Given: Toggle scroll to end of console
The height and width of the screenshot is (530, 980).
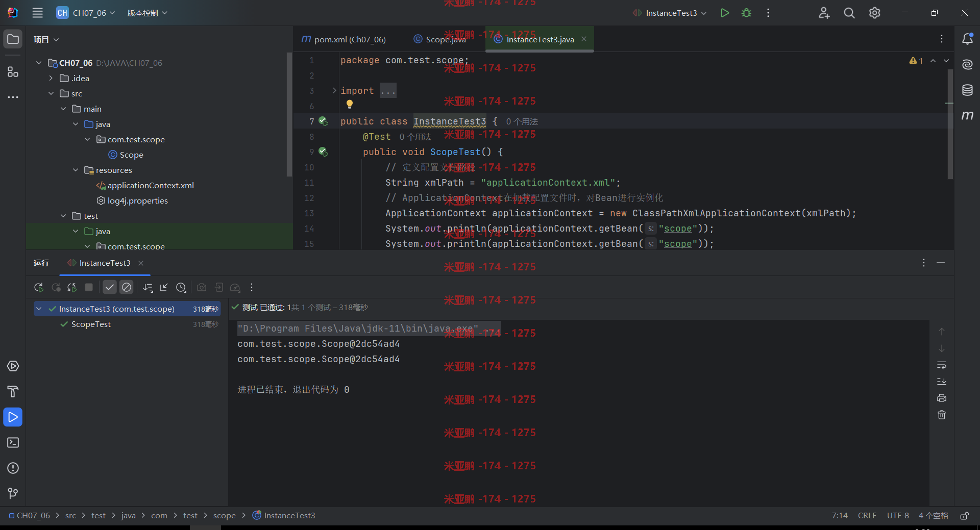Looking at the screenshot, I should pos(942,382).
